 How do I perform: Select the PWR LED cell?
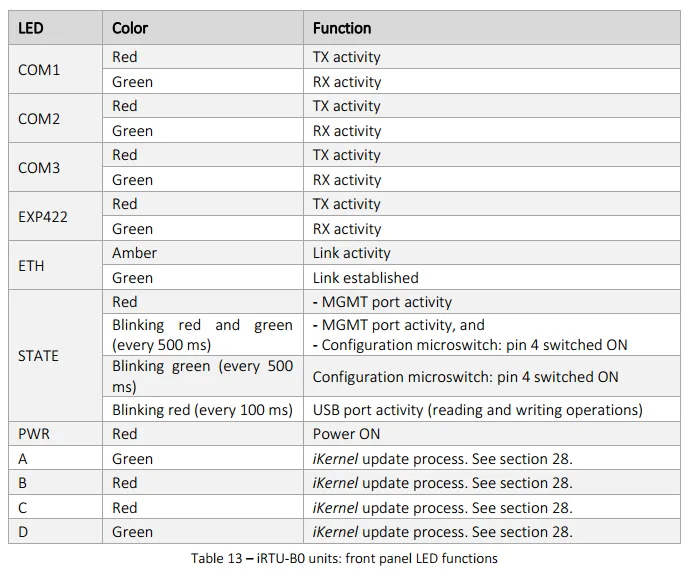tap(55, 434)
